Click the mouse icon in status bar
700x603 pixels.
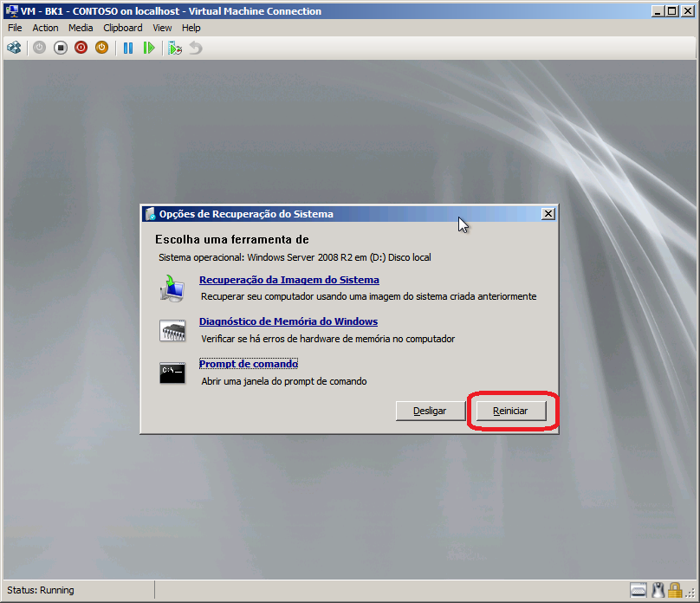click(658, 590)
